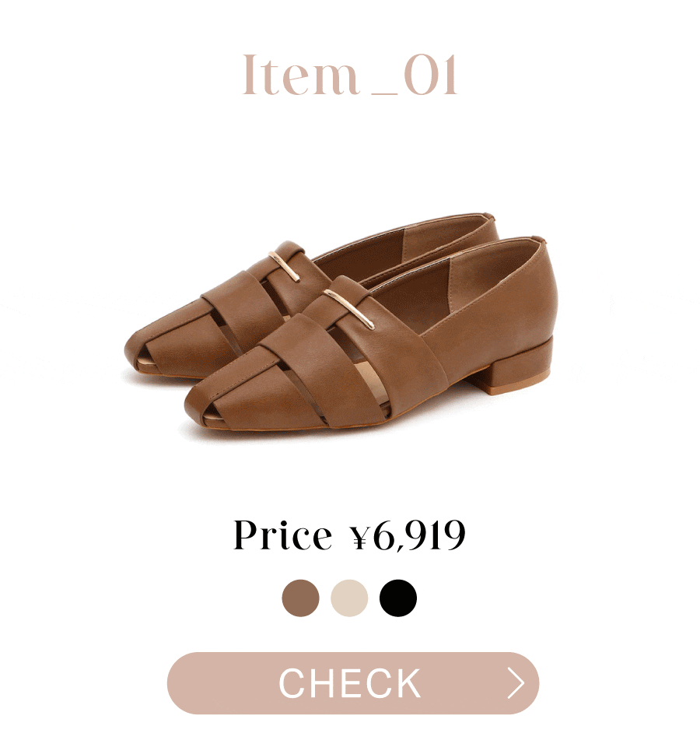This screenshot has width=700, height=747.
Task: Click the ¥6,919 price amount
Action: (x=408, y=535)
